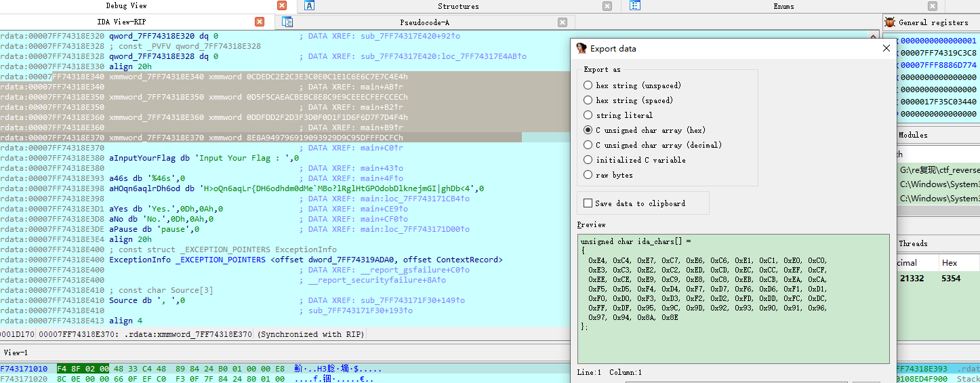Close the Structures tab
The width and height of the screenshot is (980, 383).
click(607, 6)
